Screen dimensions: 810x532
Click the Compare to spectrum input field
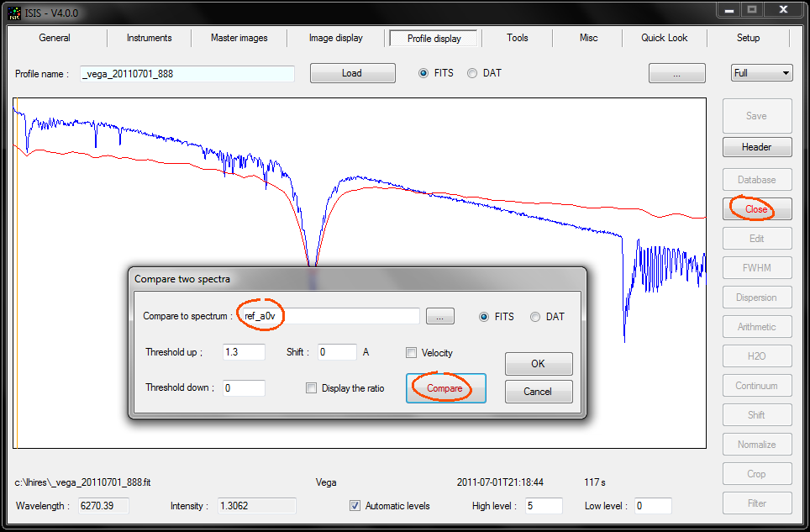point(328,316)
